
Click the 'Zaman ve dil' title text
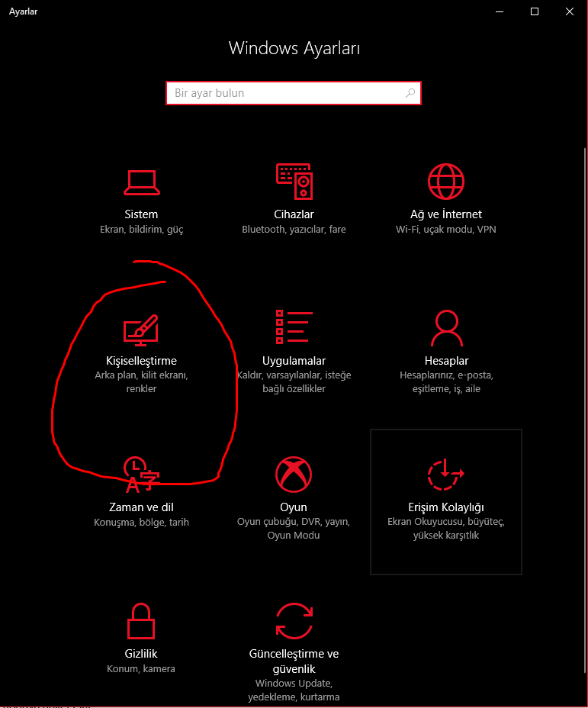(141, 507)
